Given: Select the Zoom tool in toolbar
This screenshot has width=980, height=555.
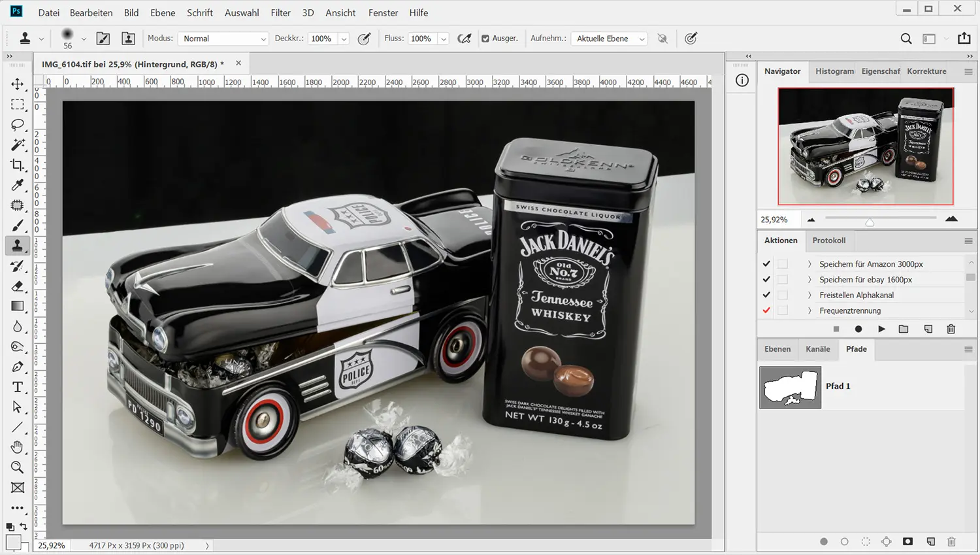Looking at the screenshot, I should [x=18, y=467].
